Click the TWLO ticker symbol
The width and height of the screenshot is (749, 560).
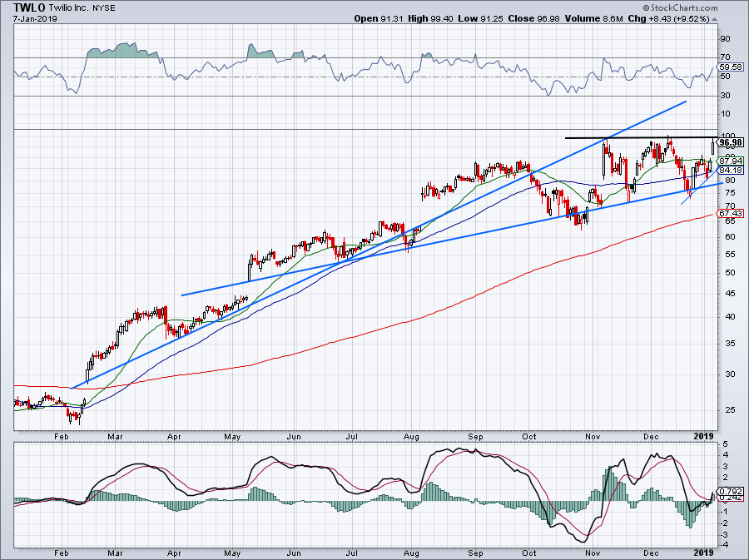point(30,7)
